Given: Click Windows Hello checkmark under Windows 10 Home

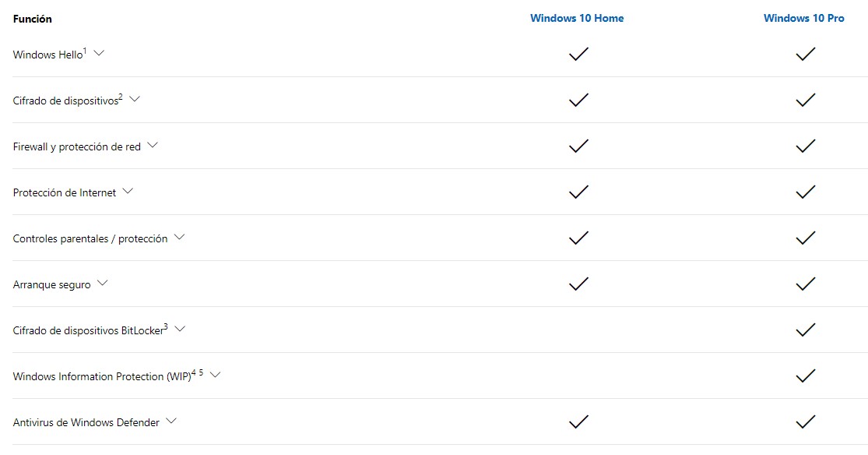Looking at the screenshot, I should pos(578,54).
